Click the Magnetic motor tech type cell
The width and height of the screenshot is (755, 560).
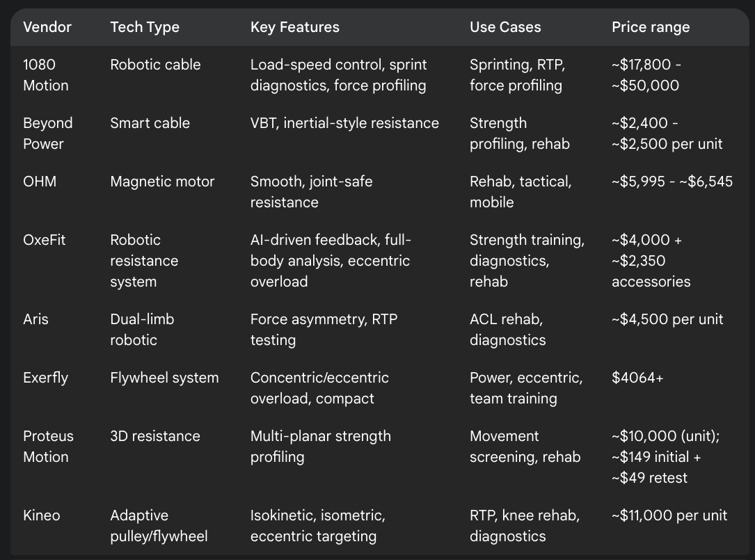[162, 182]
